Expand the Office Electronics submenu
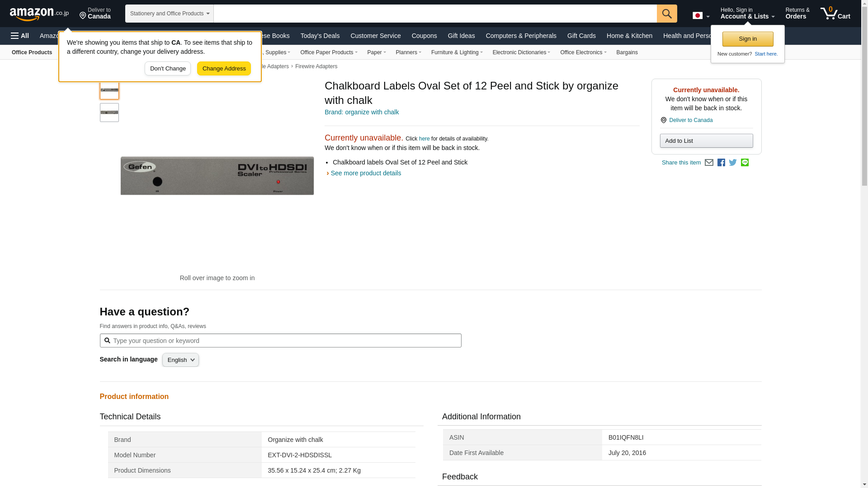The image size is (868, 488). pos(583,52)
